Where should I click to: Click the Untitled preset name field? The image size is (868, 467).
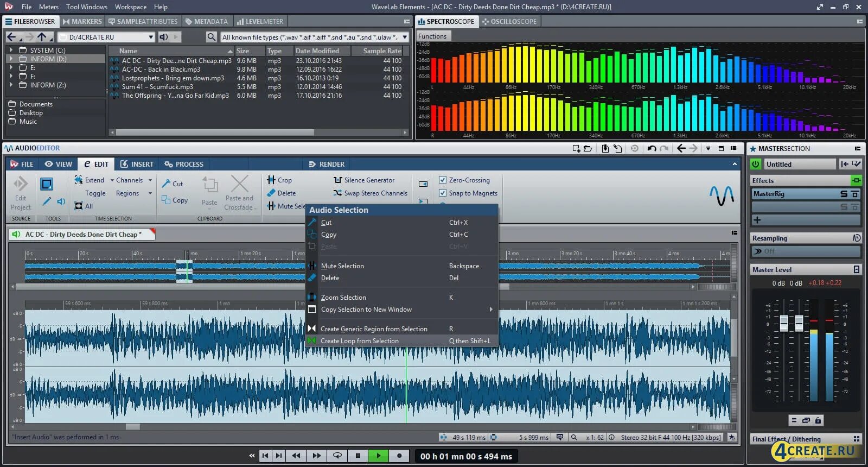(x=800, y=164)
